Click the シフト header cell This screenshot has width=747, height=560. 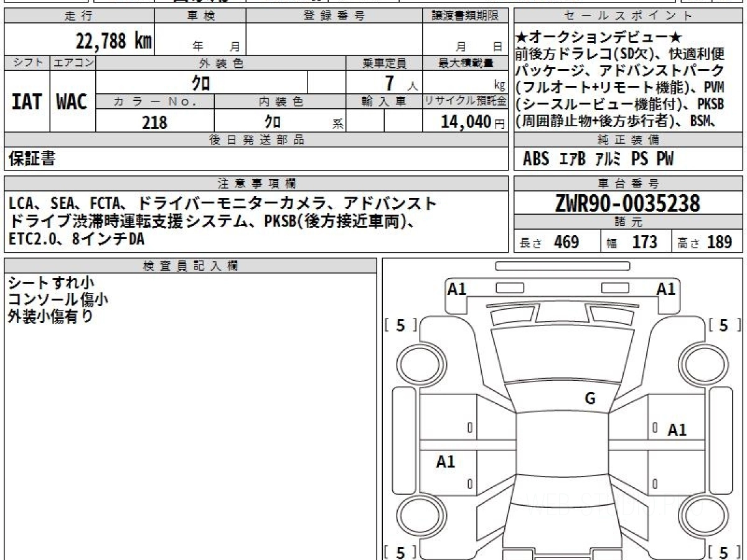pyautogui.click(x=27, y=63)
